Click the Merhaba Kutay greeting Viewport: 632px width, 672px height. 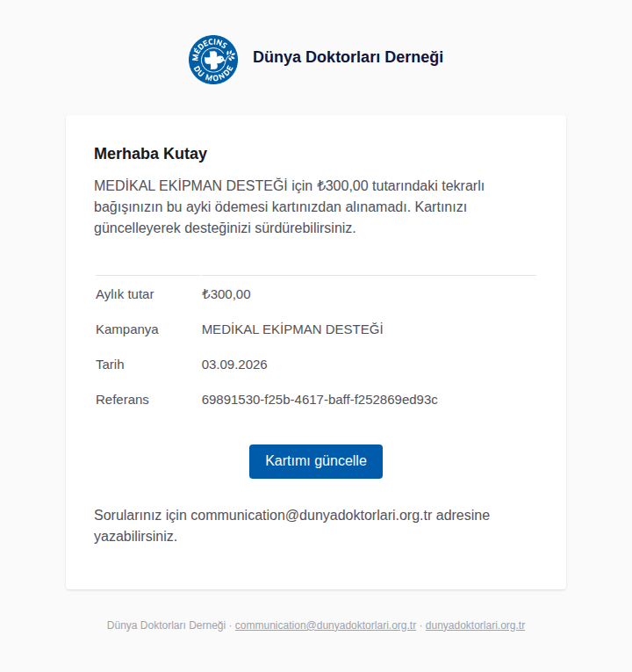click(150, 154)
